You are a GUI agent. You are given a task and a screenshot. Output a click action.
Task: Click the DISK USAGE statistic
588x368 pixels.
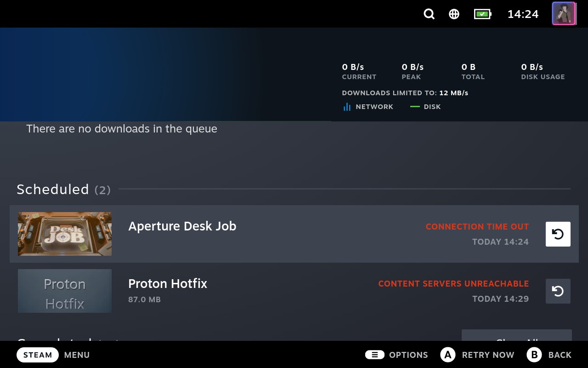[543, 72]
